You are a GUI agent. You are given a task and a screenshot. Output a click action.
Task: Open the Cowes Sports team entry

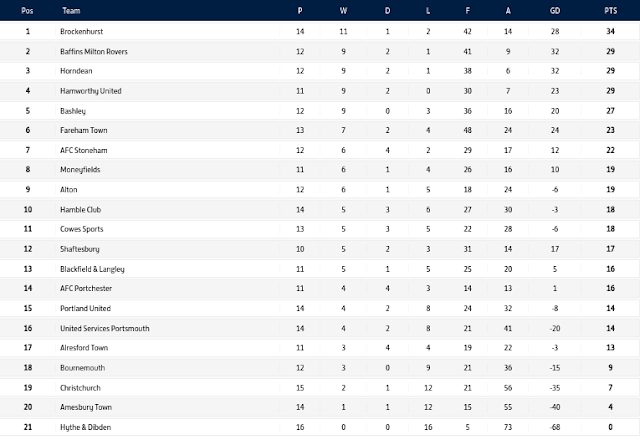(x=82, y=229)
